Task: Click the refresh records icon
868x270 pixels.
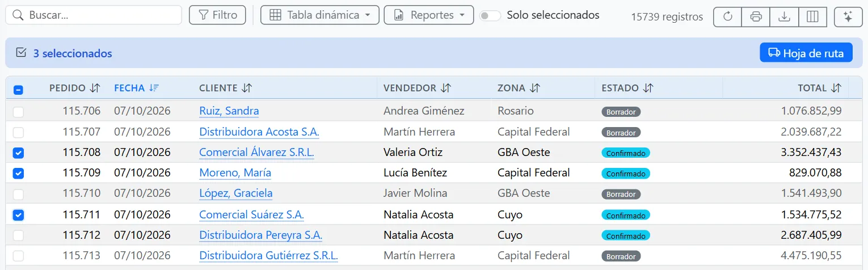Action: click(x=727, y=16)
